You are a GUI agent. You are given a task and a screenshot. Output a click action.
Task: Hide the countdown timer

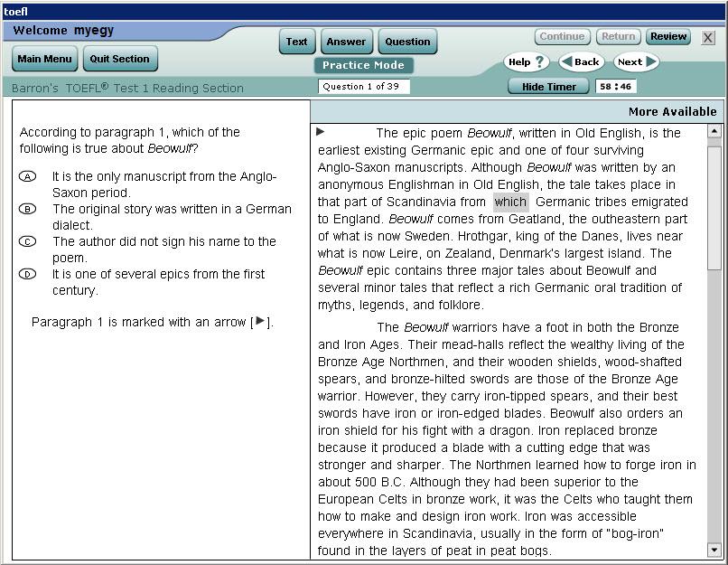tap(548, 87)
